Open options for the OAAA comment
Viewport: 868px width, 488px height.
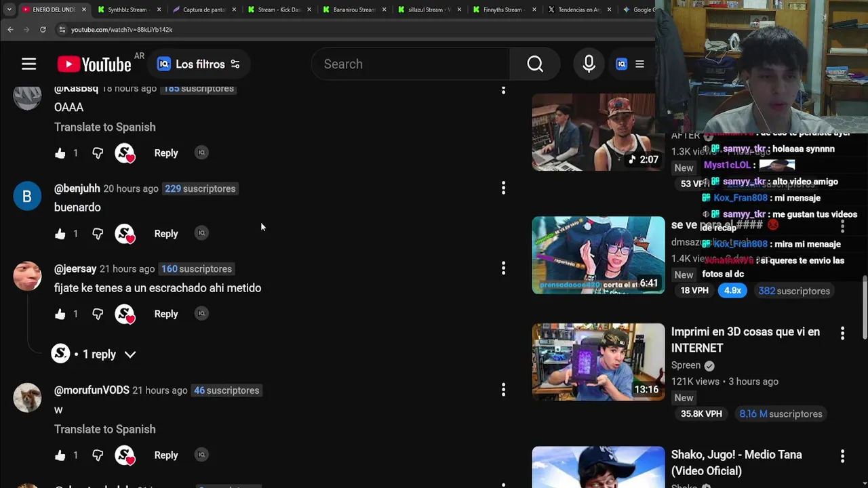[x=503, y=89]
